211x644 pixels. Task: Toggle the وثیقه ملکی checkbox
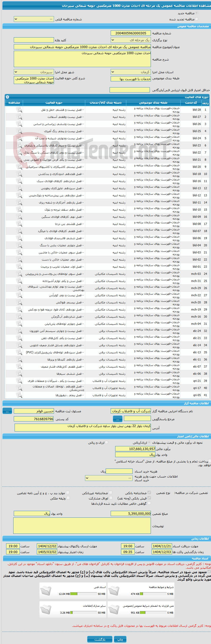(68, 498)
